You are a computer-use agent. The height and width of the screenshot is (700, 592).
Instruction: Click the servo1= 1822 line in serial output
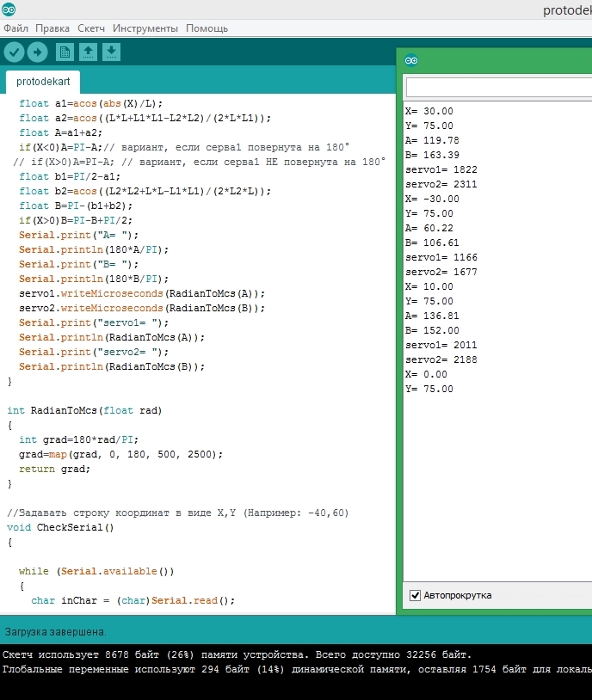pos(441,169)
